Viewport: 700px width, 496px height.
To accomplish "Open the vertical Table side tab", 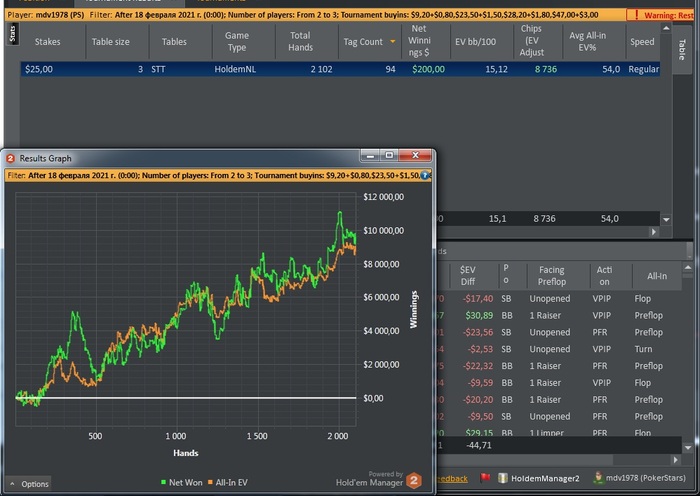I will pyautogui.click(x=681, y=50).
